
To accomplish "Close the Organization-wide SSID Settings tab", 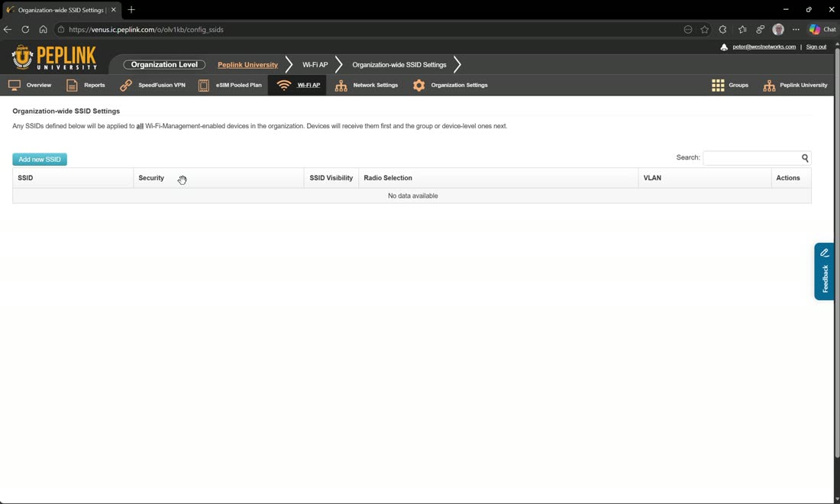I will click(x=113, y=10).
